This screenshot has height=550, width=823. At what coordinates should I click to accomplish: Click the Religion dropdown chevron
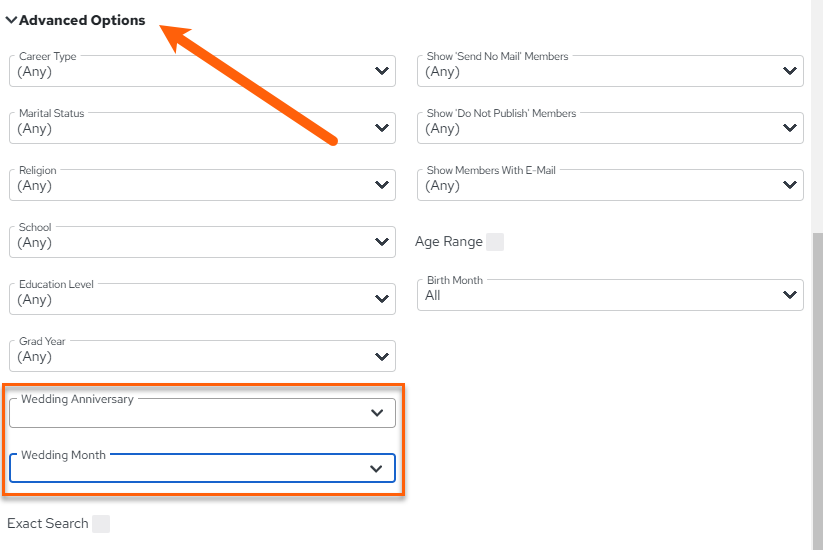(382, 185)
